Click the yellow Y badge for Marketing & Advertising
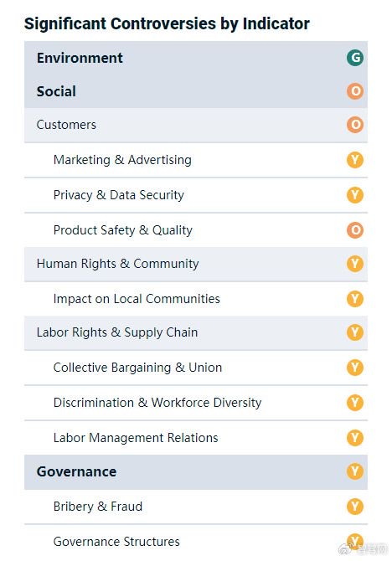392x561 pixels. tap(355, 160)
